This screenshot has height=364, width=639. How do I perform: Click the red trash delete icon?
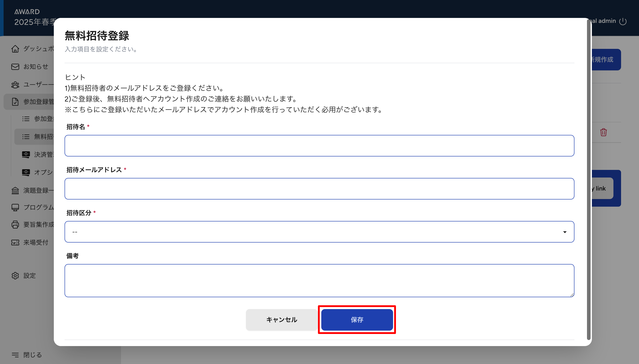603,132
